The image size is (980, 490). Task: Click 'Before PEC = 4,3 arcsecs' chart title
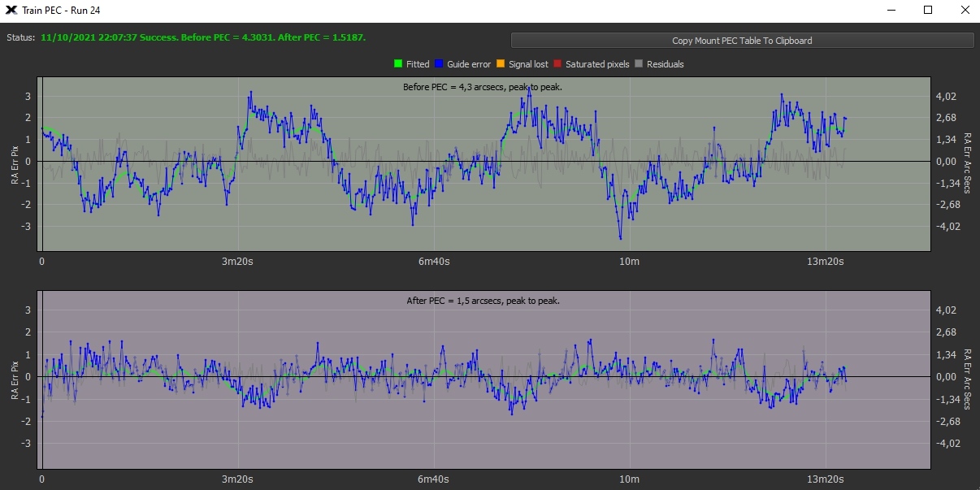(x=483, y=87)
